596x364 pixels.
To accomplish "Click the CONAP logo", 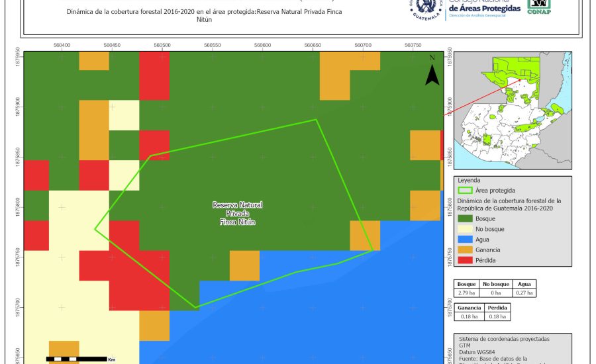I will tap(538, 7).
